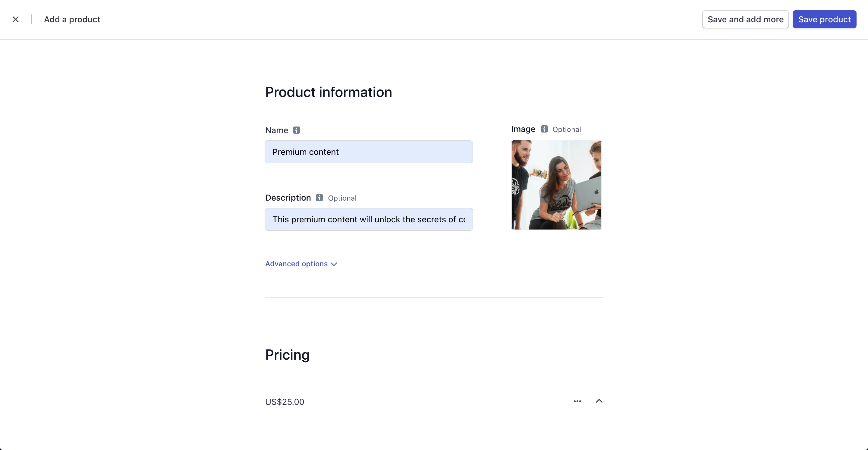Expand Advanced options
Screen dimensions: 868x450
click(x=297, y=264)
